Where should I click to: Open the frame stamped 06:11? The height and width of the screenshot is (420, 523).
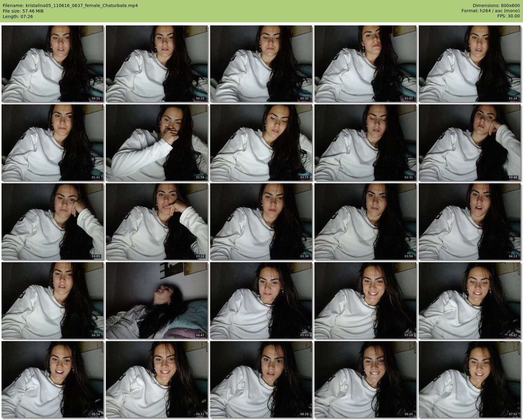[x=157, y=379]
